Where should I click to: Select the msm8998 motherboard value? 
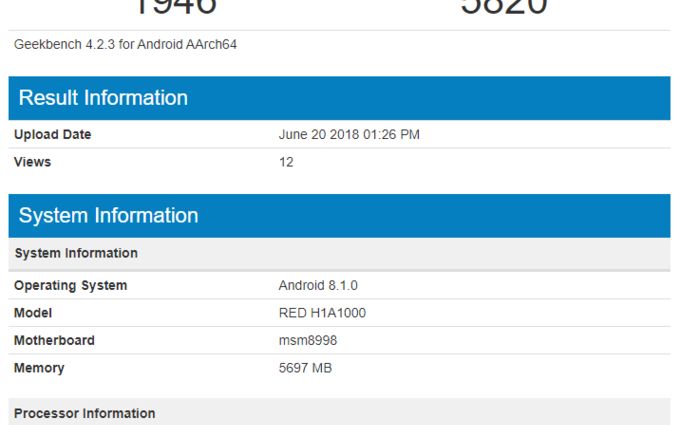coord(308,341)
